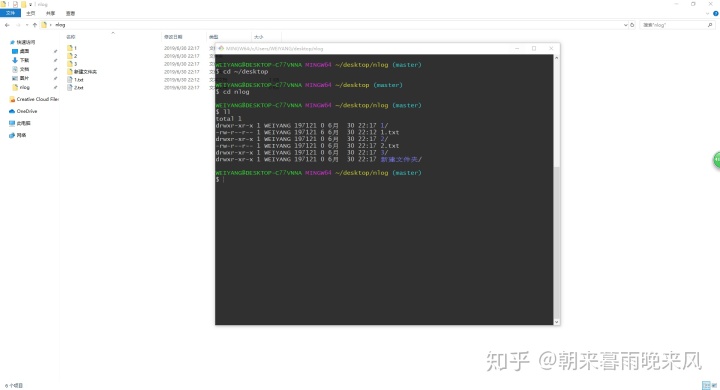Click the "1.txt" entry in terminal listing

(389, 132)
